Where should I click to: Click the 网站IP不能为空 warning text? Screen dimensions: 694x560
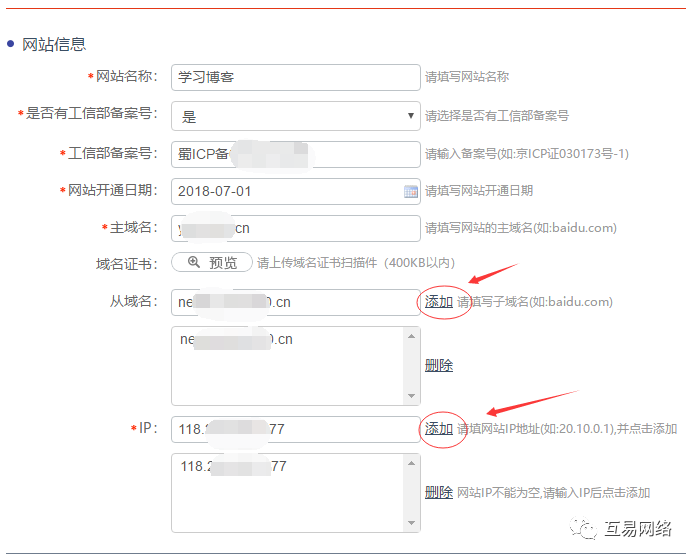553,493
